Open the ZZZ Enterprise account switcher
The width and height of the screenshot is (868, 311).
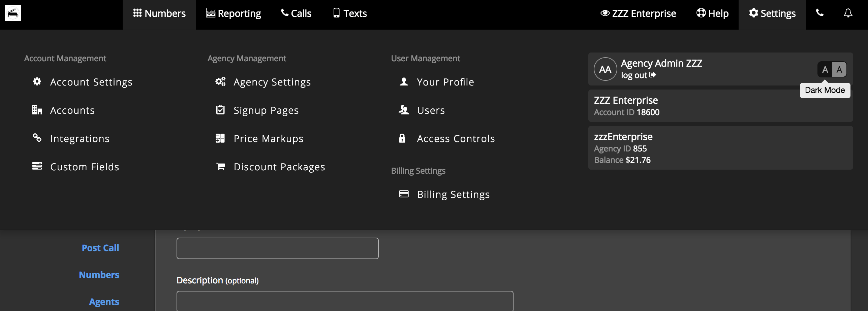tap(638, 13)
